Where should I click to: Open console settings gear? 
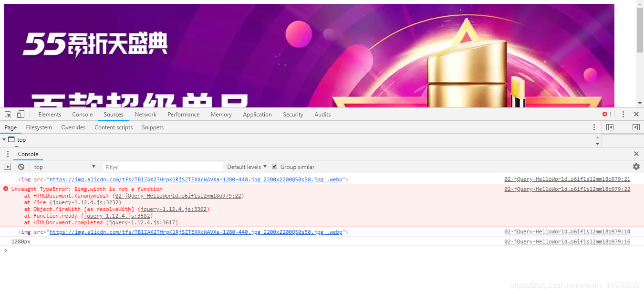(636, 167)
